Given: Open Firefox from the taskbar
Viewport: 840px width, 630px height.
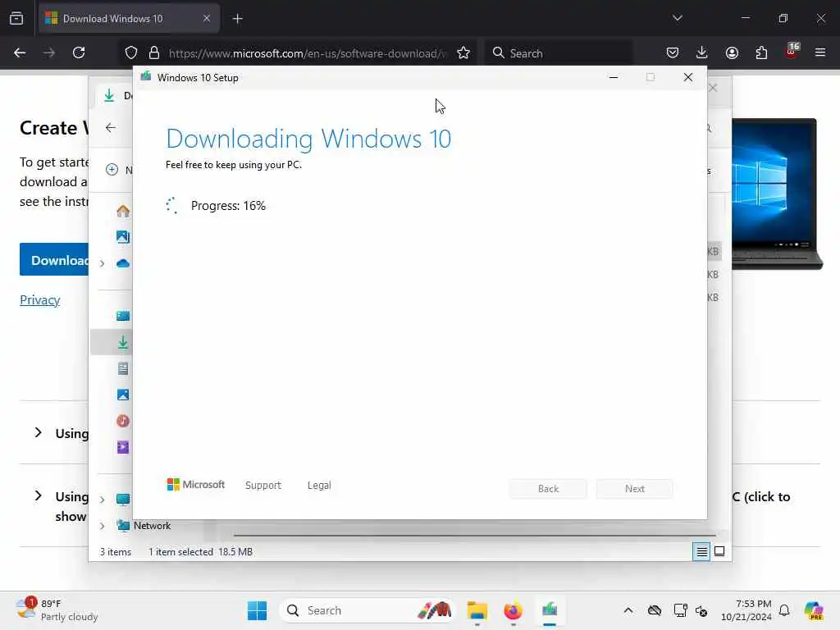Looking at the screenshot, I should click(513, 610).
